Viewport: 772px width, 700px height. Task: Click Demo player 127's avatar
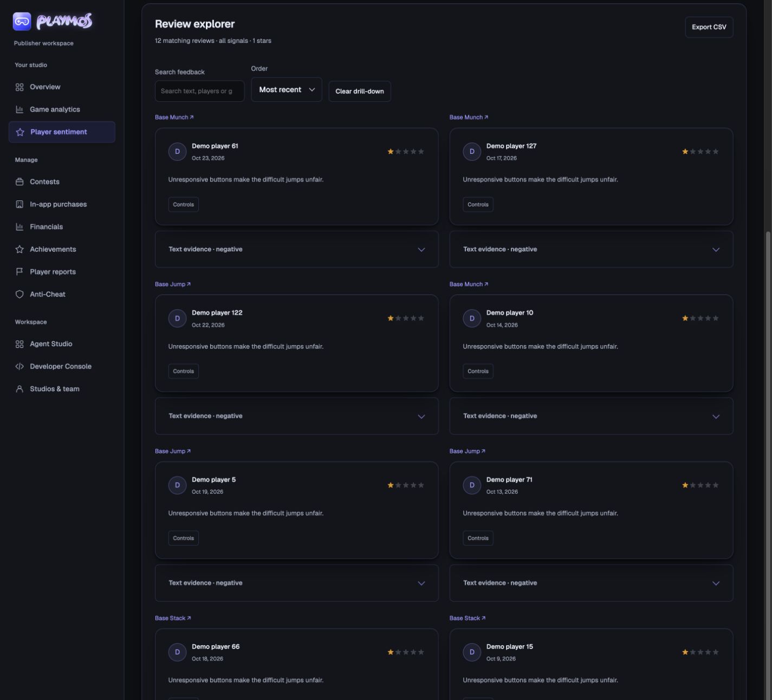(x=472, y=152)
